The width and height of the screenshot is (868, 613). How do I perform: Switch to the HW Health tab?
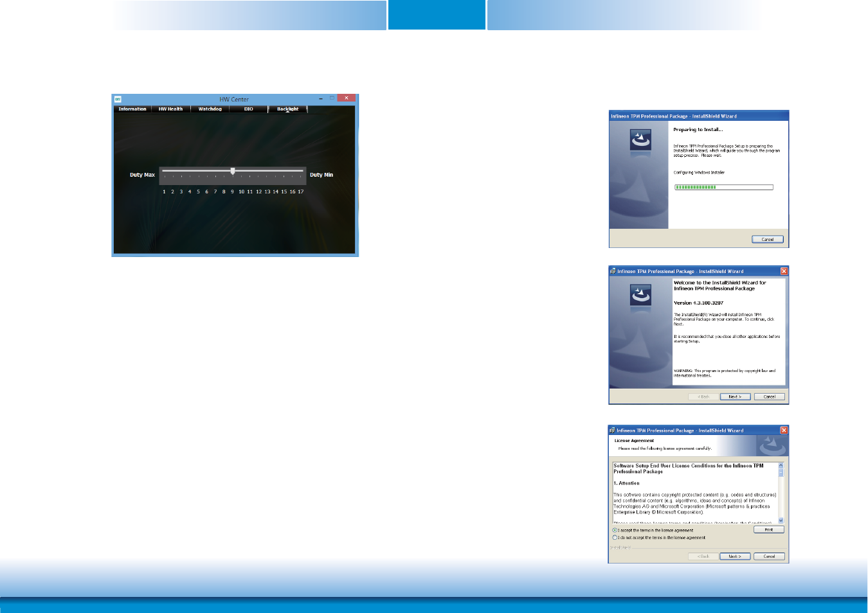[x=171, y=109]
